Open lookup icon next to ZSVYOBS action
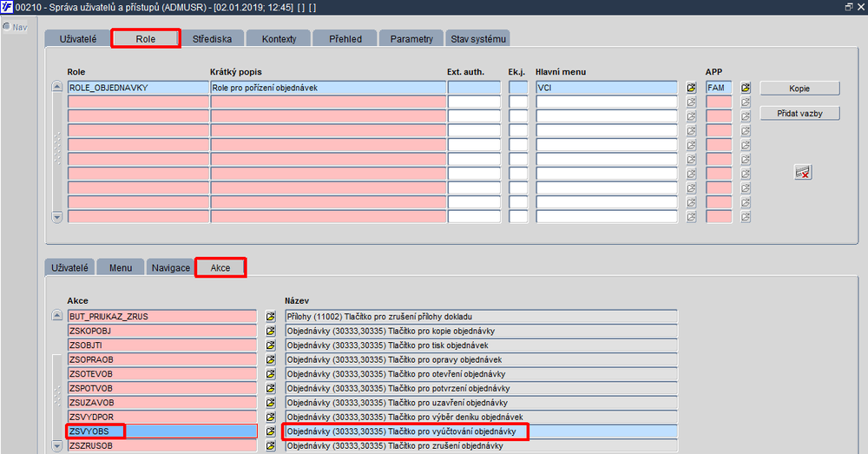The height and width of the screenshot is (454, 868). coord(270,431)
